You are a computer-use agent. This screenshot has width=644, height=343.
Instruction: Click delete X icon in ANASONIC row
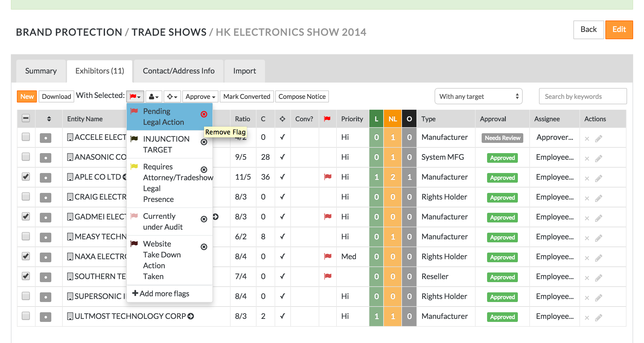(x=587, y=159)
